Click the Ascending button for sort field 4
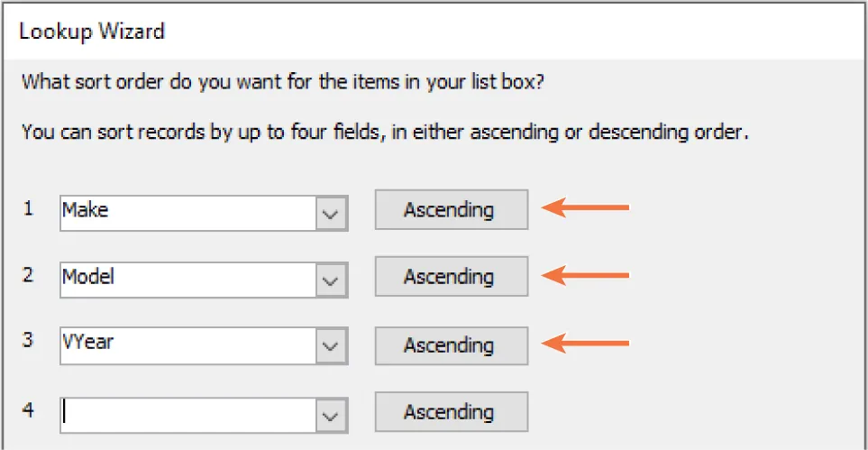The image size is (868, 450). (x=450, y=412)
